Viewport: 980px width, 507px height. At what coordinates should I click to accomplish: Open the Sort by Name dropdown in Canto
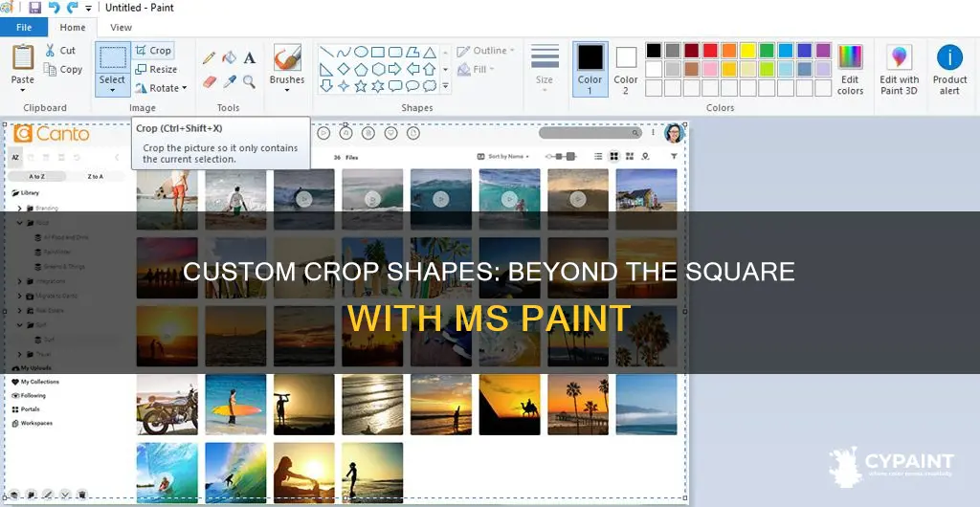pyautogui.click(x=503, y=156)
